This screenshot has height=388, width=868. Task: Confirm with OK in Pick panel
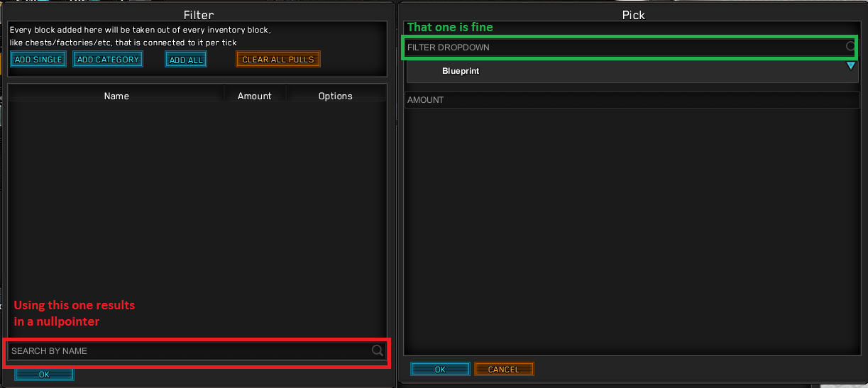440,370
